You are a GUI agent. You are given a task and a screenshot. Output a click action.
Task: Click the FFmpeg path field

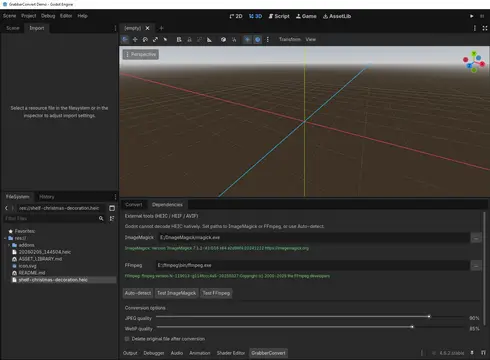tap(312, 265)
